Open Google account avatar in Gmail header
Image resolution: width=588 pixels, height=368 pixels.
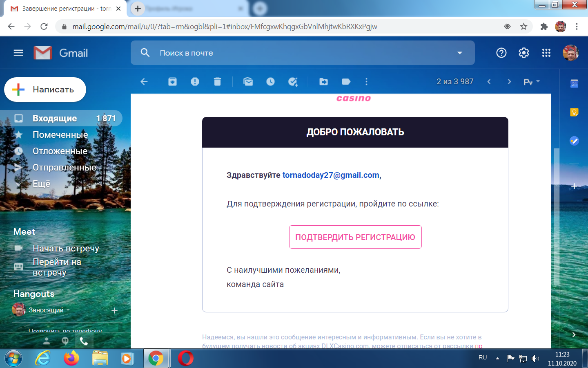pos(570,53)
